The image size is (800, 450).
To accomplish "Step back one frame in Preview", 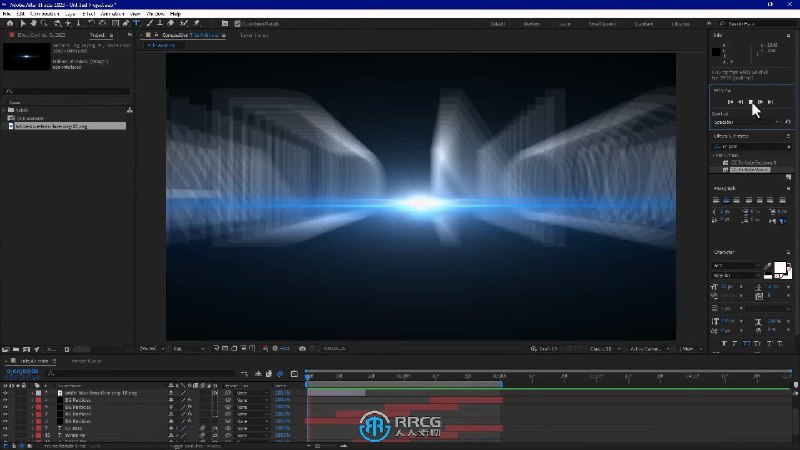I will pos(740,102).
